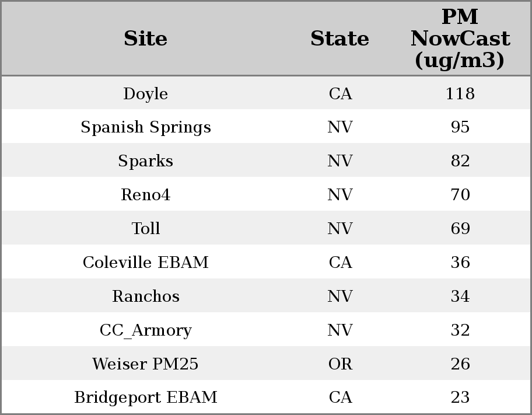Select the Bridgeport EBAM site cell
This screenshot has width=532, height=415.
[145, 397]
